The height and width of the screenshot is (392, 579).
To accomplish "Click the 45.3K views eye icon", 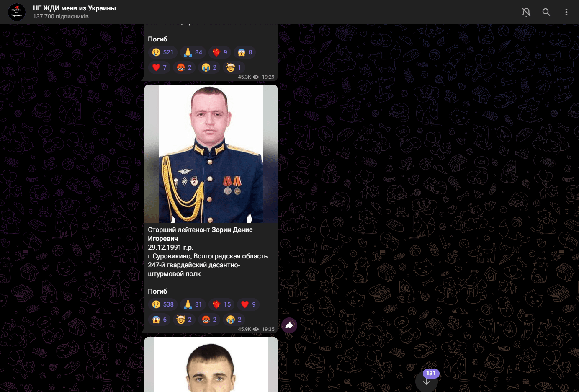I will point(256,77).
